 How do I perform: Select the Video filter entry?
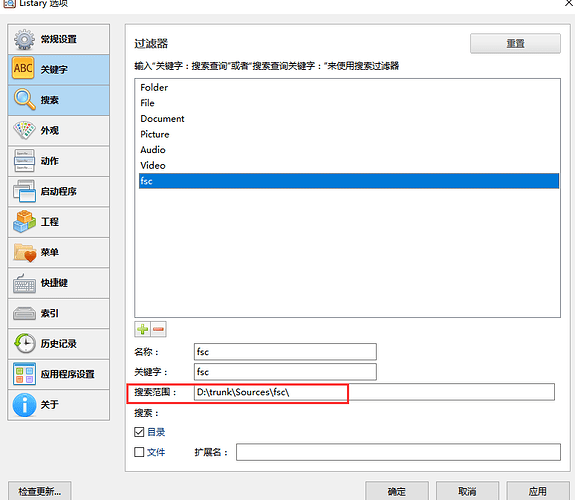pos(153,165)
